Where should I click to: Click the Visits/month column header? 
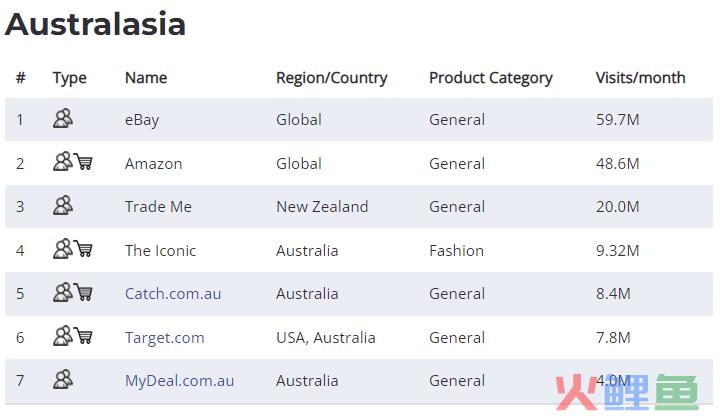[x=640, y=77]
